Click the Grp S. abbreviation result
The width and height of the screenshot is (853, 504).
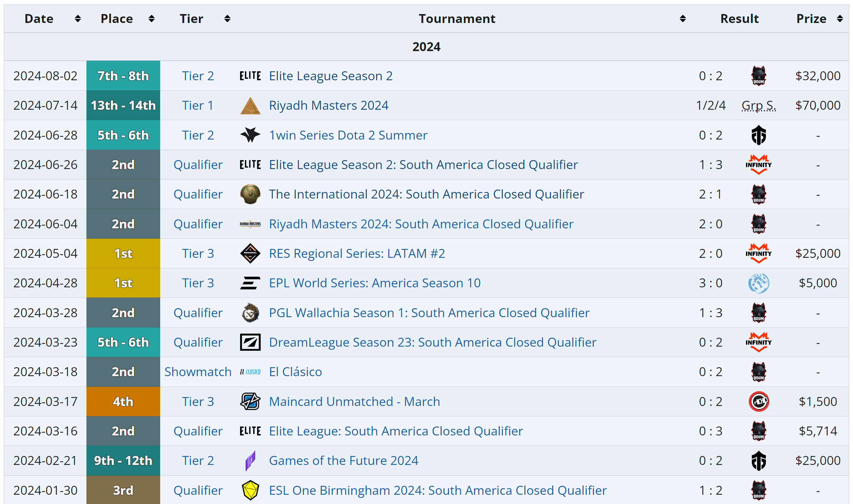(758, 106)
